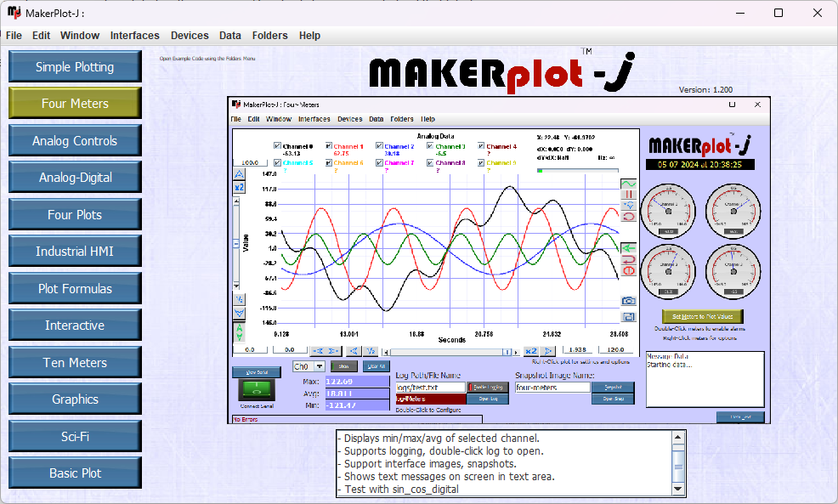Screen dimensions: 838x504
Task: Click the vertical slider left of the plot
Action: 236,243
